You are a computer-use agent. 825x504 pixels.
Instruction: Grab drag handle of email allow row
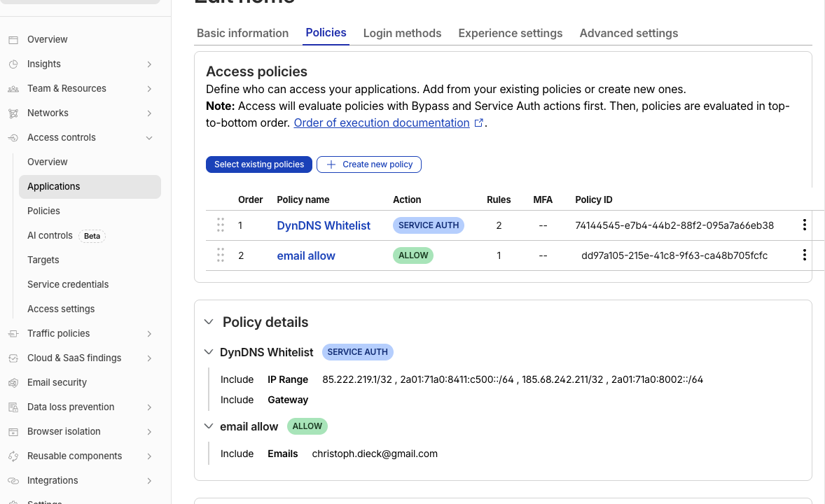(221, 255)
